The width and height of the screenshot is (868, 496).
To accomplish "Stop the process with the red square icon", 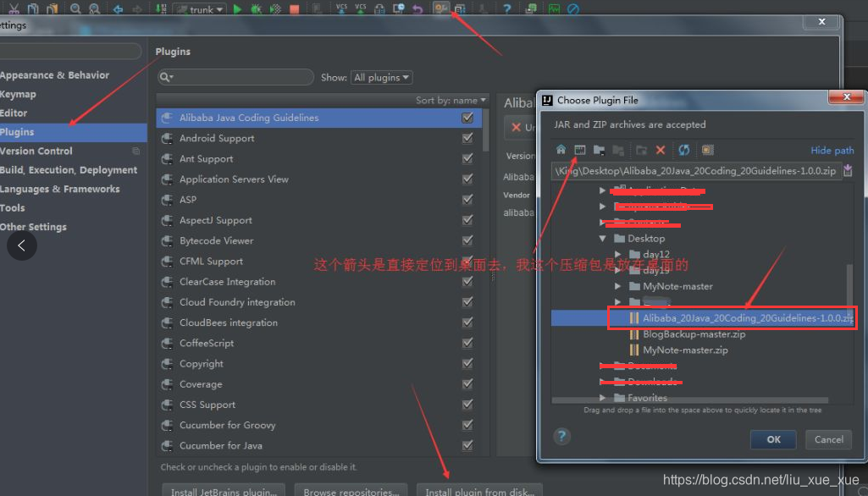I will [295, 8].
